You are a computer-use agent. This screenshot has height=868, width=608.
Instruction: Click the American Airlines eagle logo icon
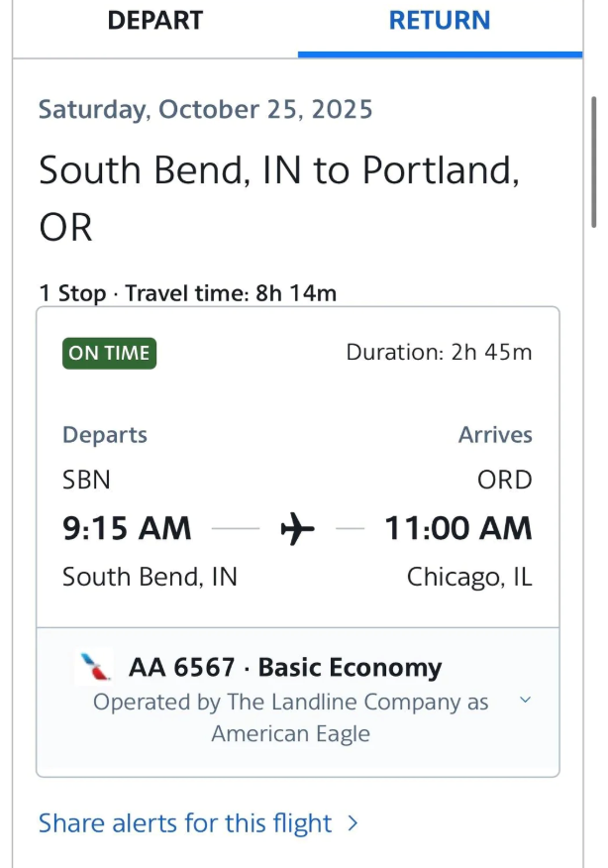point(92,667)
